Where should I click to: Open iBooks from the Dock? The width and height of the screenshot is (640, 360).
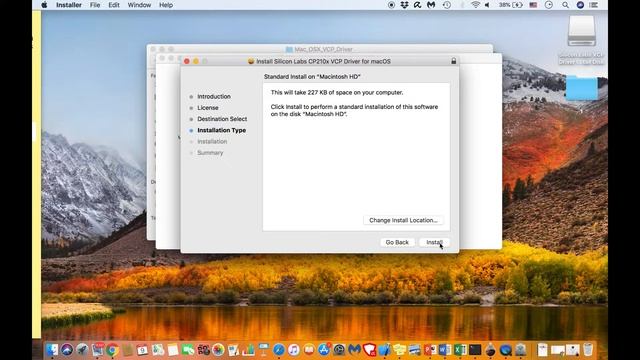tap(309, 350)
